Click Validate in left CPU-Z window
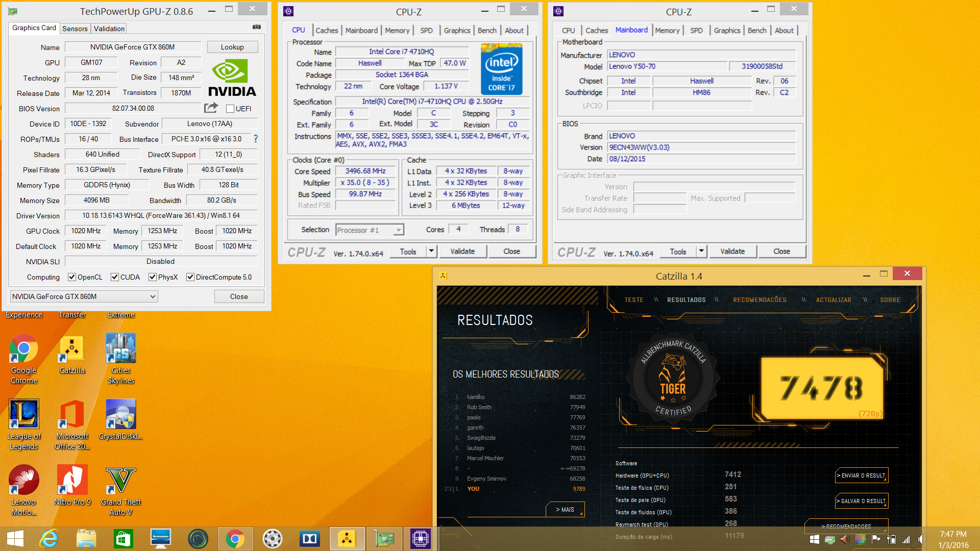 (462, 251)
